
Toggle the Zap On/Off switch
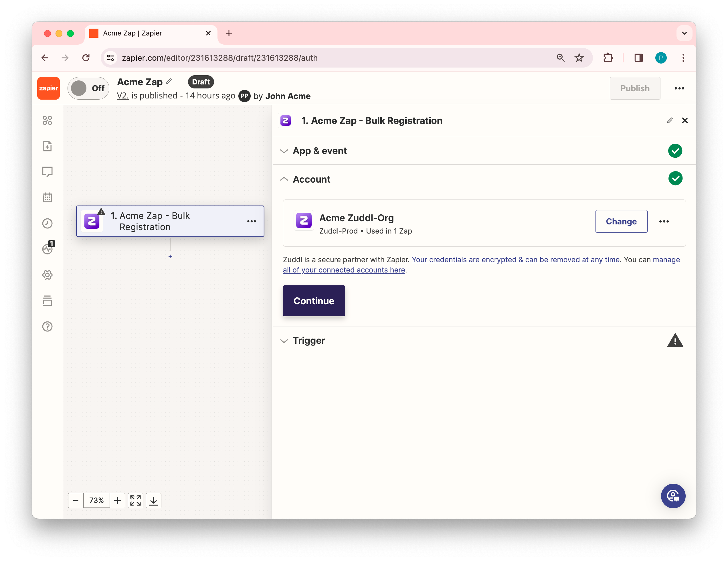[88, 88]
